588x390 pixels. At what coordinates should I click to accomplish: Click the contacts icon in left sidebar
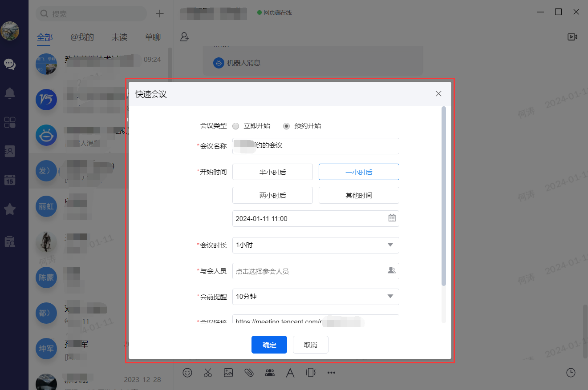click(10, 151)
